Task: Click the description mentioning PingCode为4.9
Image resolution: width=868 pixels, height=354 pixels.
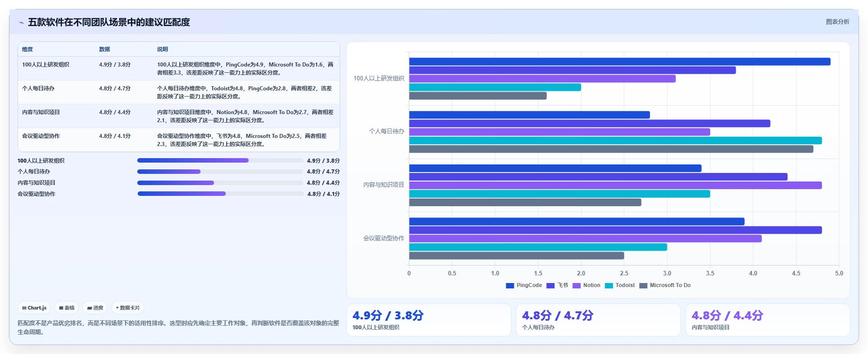Action: click(x=246, y=69)
